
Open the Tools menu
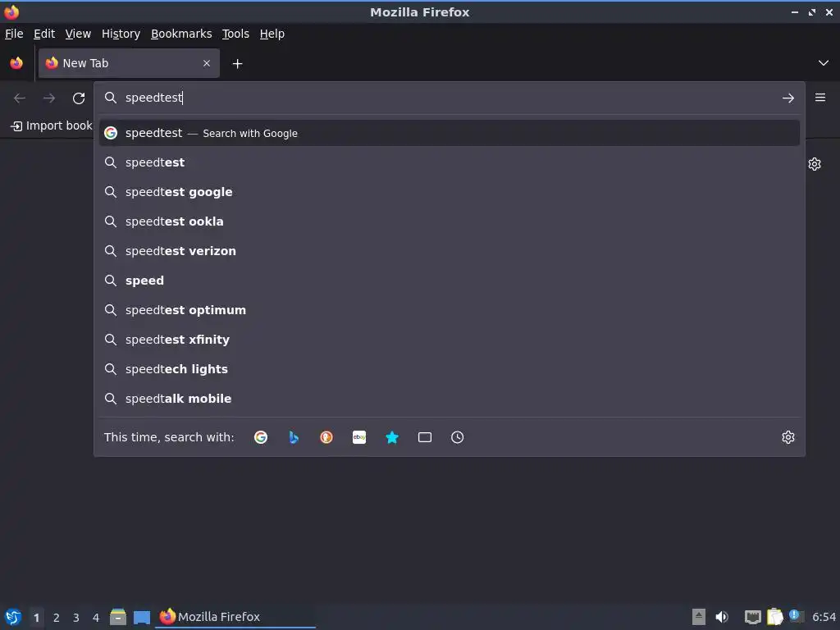pyautogui.click(x=235, y=34)
